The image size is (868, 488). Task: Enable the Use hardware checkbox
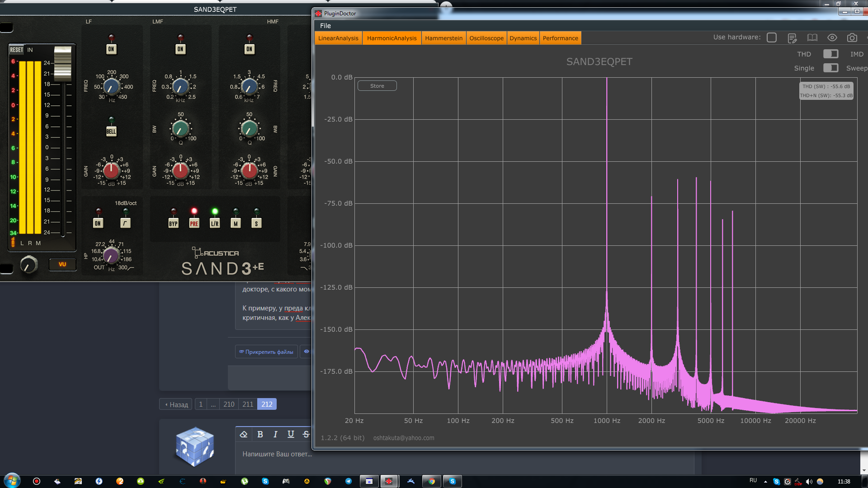coord(772,38)
